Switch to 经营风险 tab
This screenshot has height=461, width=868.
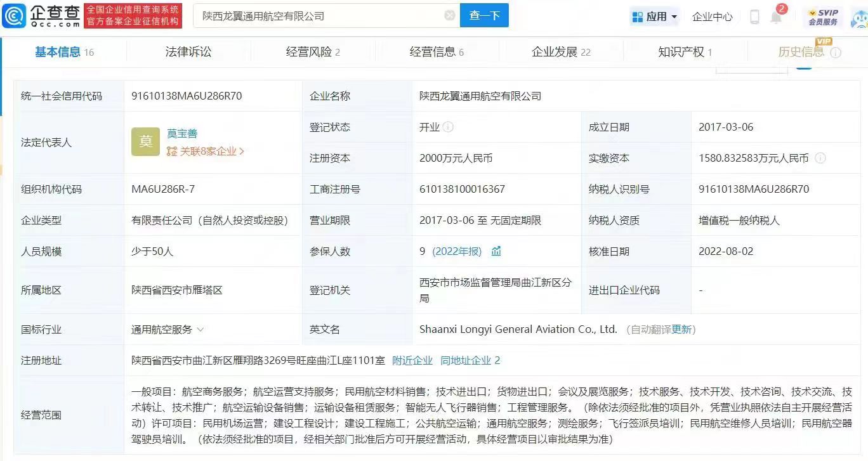[x=313, y=52]
